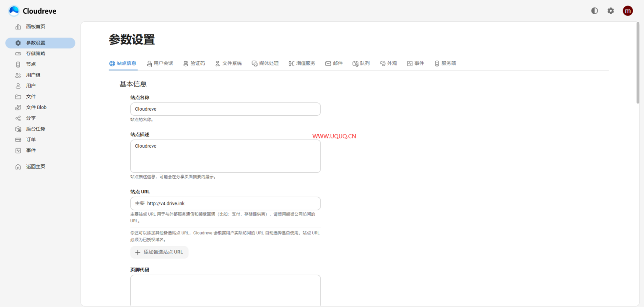The image size is (644, 307).
Task: Click 基本信息 section heading
Action: pyautogui.click(x=133, y=84)
